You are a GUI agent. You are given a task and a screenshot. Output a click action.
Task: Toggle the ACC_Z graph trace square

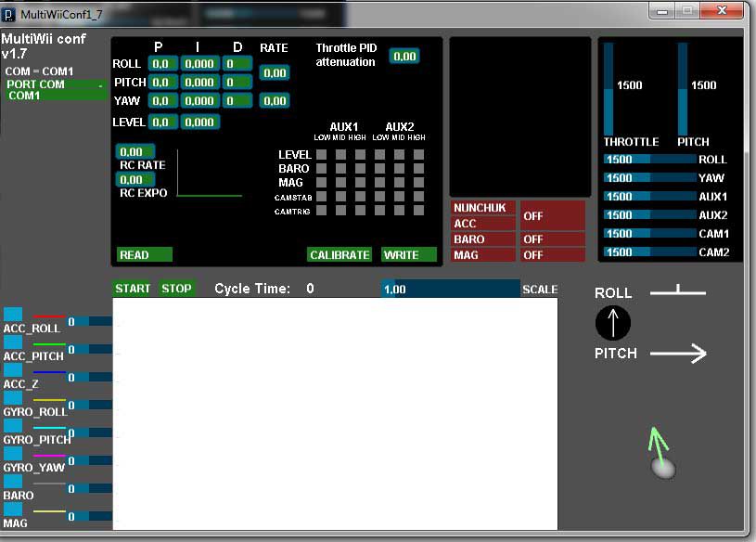(x=13, y=370)
